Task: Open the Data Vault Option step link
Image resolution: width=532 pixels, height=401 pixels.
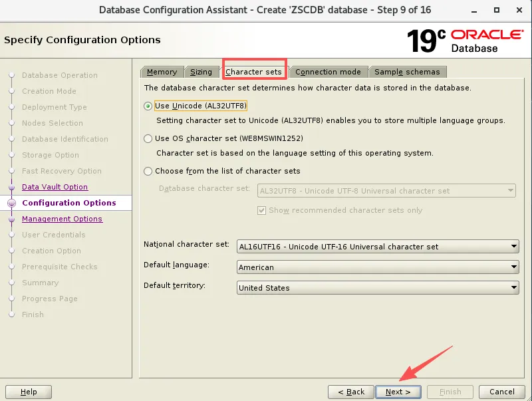Action: pos(55,187)
